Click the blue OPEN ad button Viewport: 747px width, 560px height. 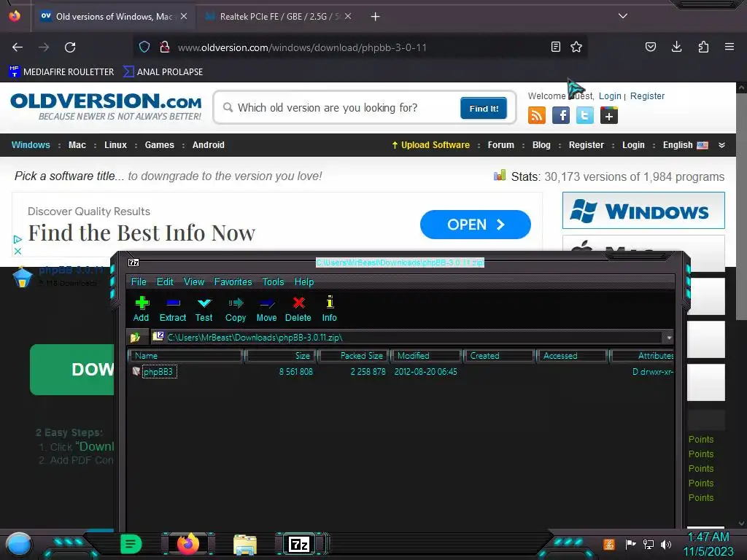(x=476, y=225)
